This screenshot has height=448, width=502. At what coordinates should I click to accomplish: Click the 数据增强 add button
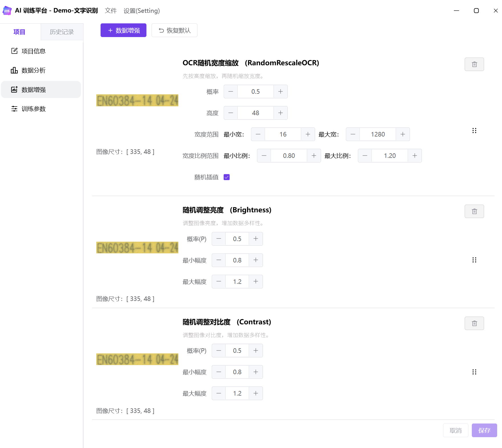(123, 30)
